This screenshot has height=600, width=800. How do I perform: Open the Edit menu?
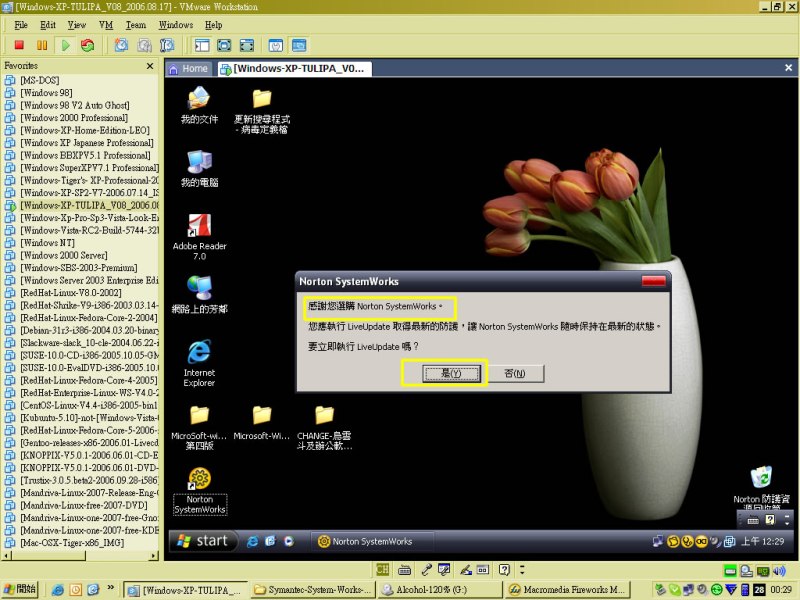click(x=48, y=25)
